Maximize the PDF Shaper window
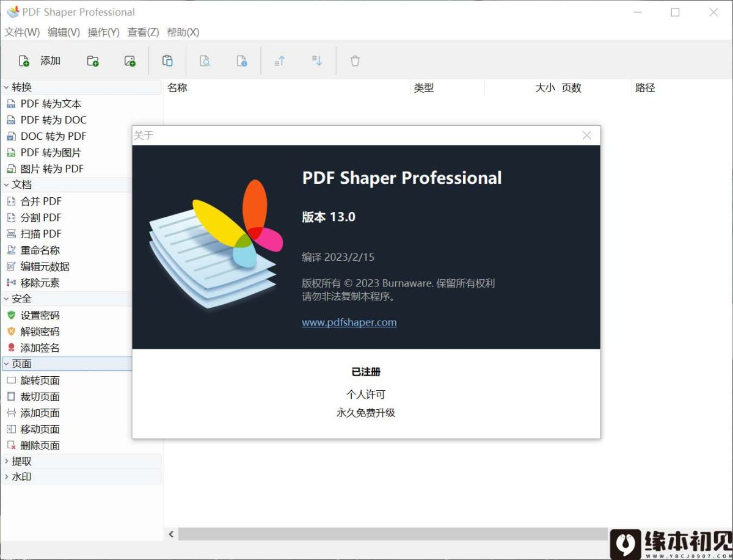 pos(675,12)
